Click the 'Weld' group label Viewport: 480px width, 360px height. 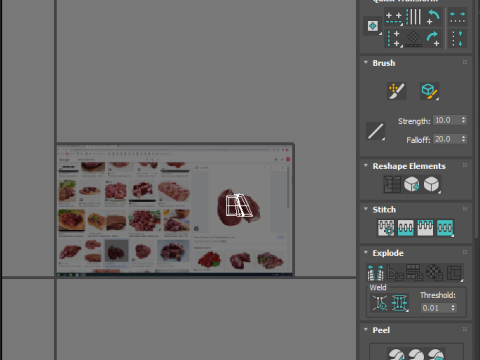coord(378,287)
